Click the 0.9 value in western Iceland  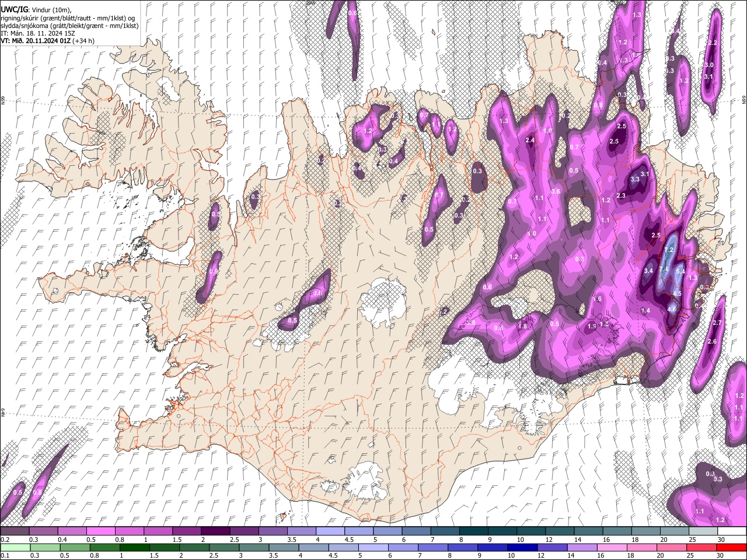click(x=214, y=272)
